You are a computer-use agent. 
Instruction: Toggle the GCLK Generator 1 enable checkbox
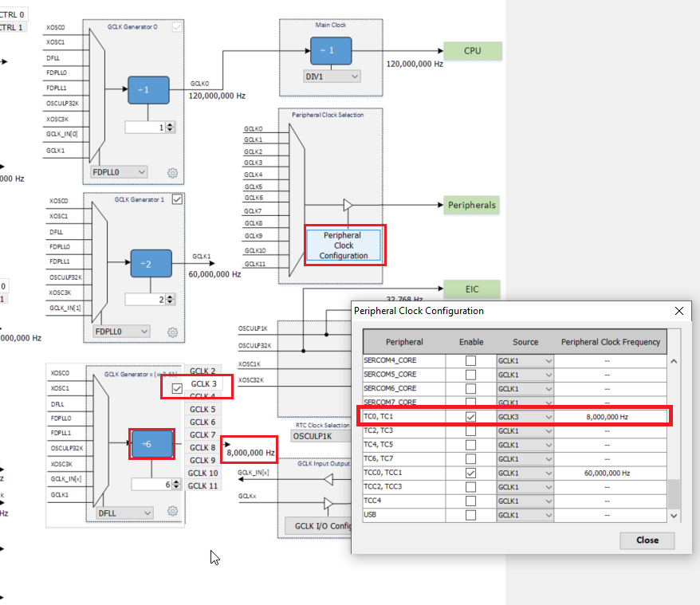point(177,199)
